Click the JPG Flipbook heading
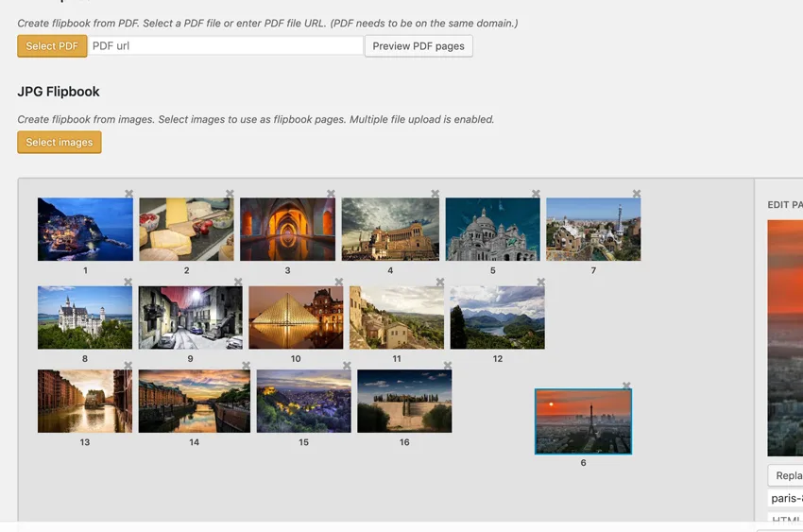The width and height of the screenshot is (803, 532). tap(59, 92)
